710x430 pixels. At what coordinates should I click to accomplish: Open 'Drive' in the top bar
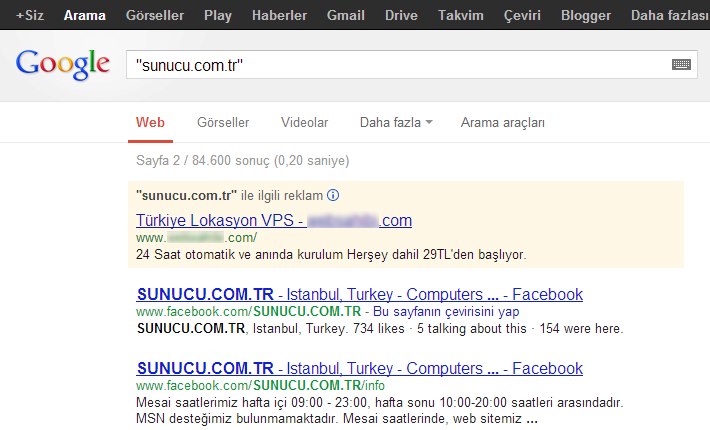401,15
